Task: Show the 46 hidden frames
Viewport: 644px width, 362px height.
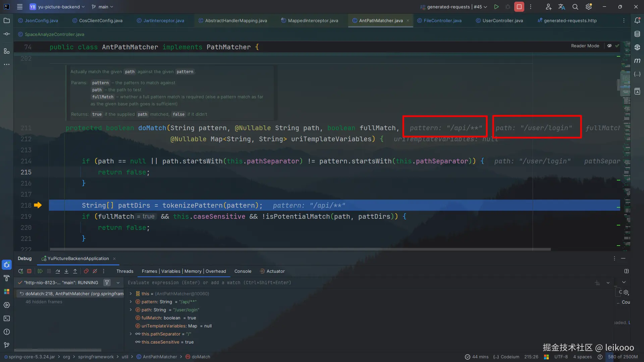Action: click(44, 302)
